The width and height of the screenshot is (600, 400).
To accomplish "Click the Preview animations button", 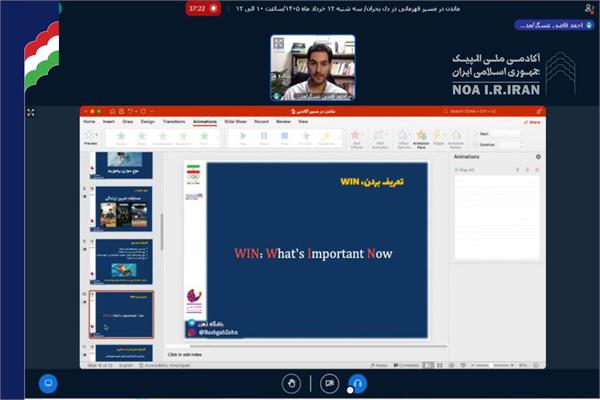I will (91, 138).
